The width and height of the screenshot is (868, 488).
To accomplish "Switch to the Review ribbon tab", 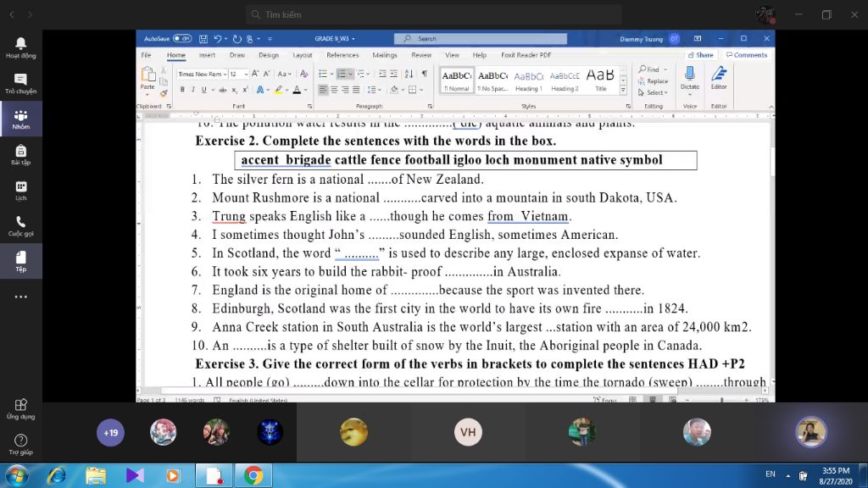I will 421,55.
